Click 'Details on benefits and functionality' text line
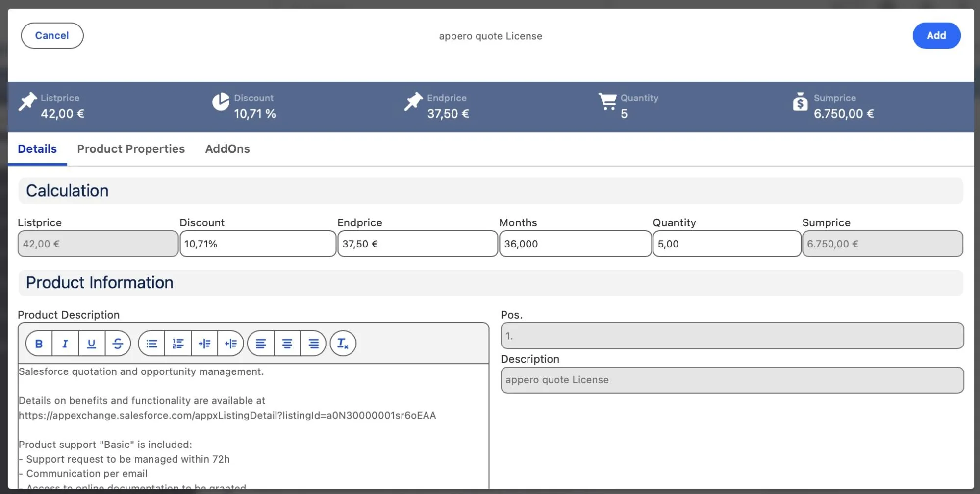 point(142,401)
